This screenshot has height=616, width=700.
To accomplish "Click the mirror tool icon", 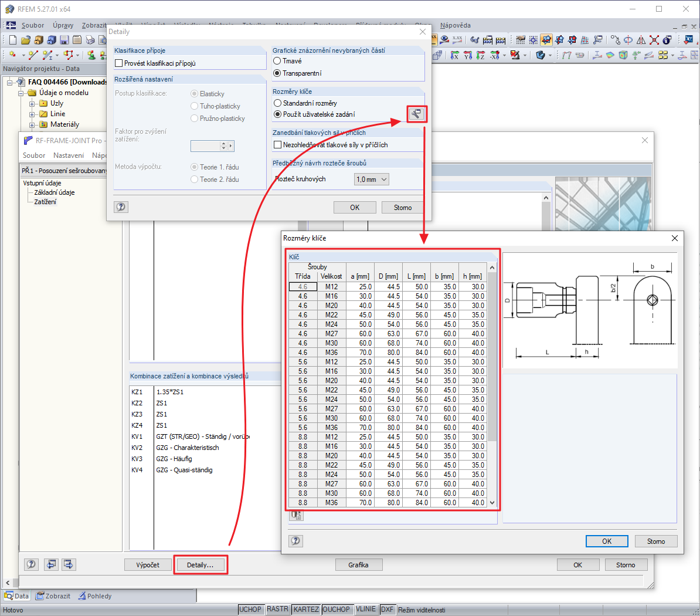I will point(641,40).
